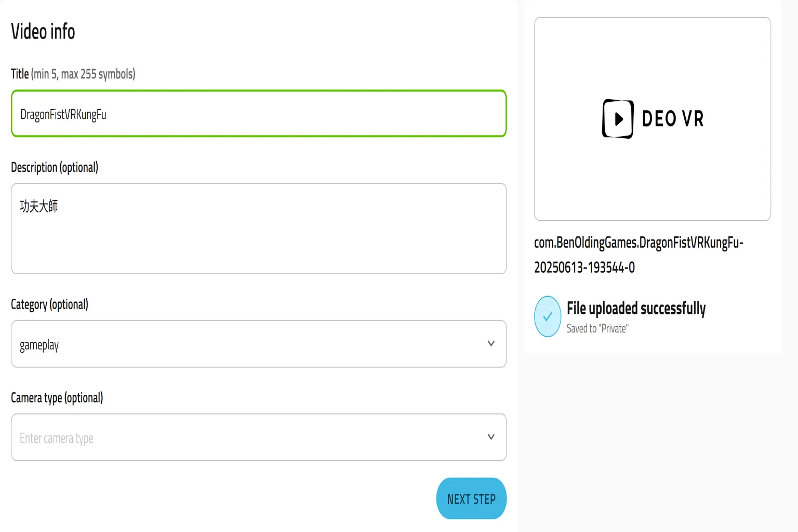Click the Category dropdown chevron arrow
The image size is (798, 532).
[x=491, y=343]
